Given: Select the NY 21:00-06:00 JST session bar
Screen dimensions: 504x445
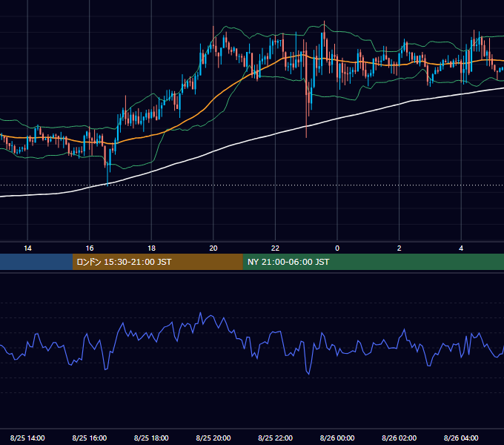Looking at the screenshot, I should [x=373, y=262].
